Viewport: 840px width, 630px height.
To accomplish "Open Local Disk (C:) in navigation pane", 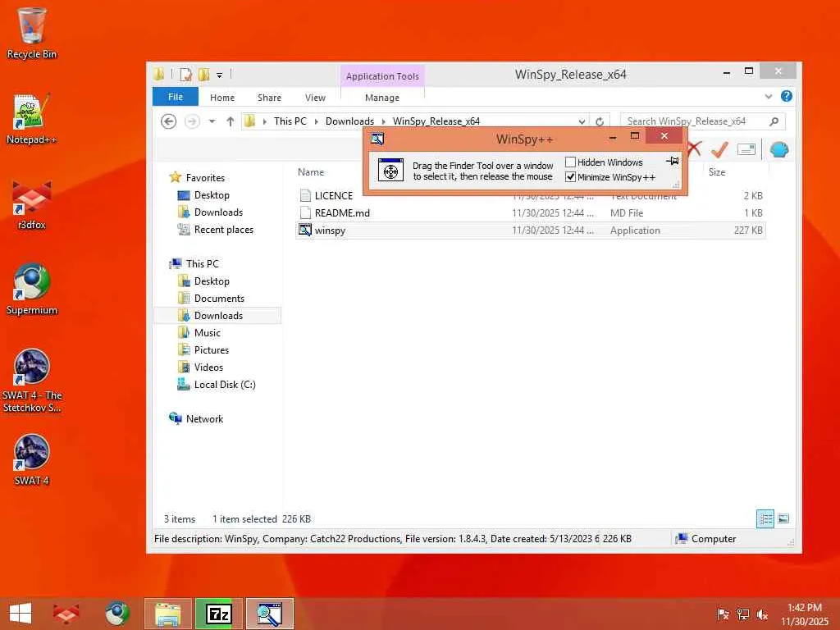I will click(x=225, y=384).
